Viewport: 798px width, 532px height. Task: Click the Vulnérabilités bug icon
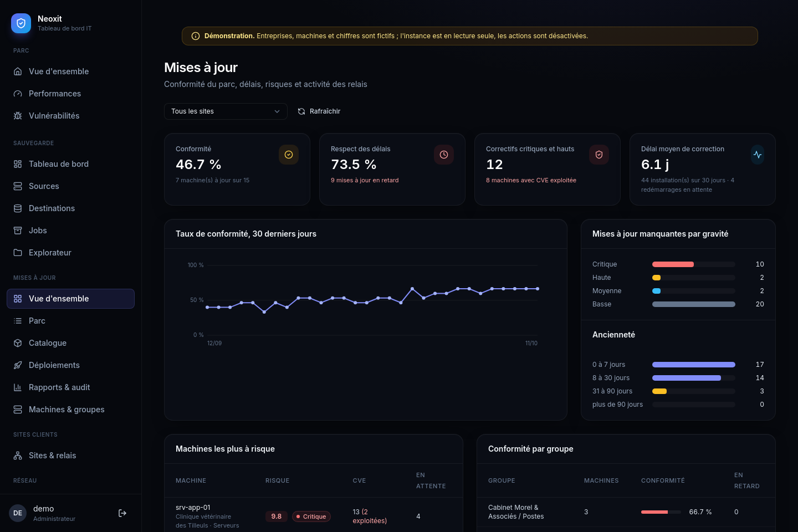click(18, 116)
